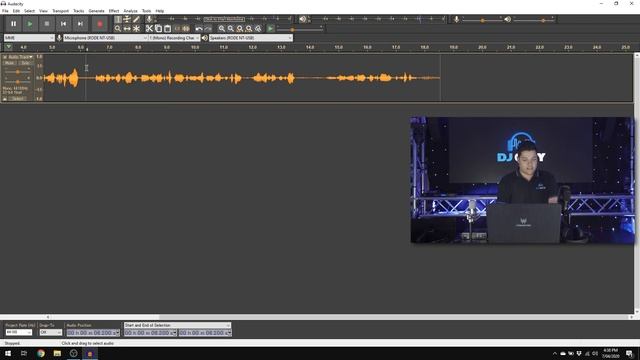Stop playback with the Stop button

(47, 24)
